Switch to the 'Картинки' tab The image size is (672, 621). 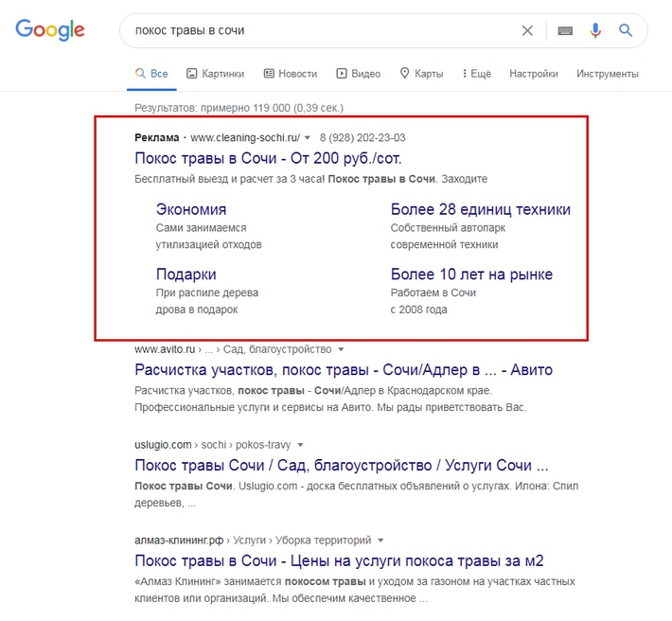tap(216, 74)
